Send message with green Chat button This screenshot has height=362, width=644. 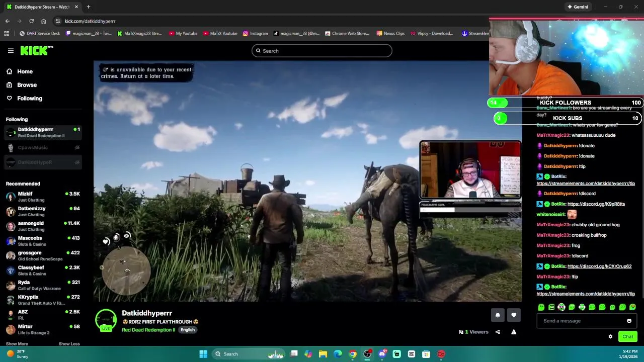tap(628, 337)
